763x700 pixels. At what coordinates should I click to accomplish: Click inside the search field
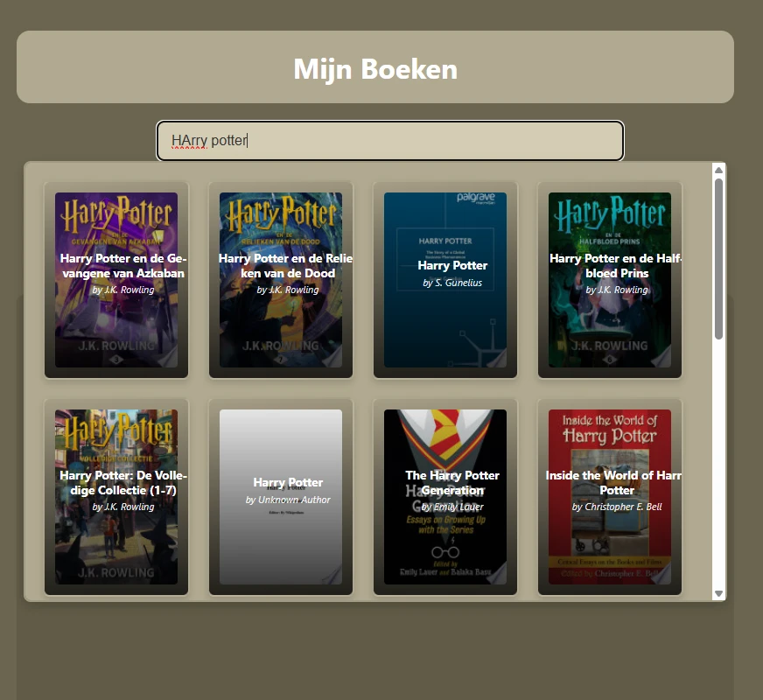(x=388, y=140)
